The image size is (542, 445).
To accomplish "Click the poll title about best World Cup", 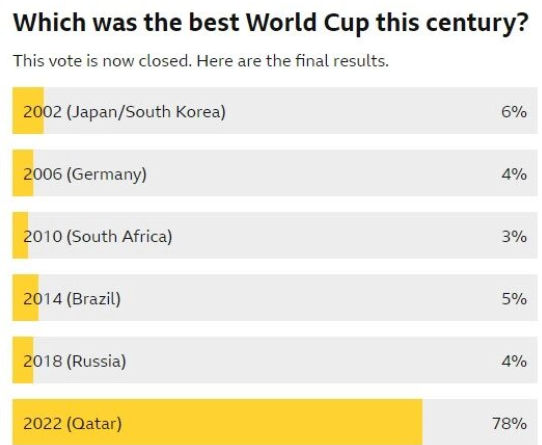I will (271, 23).
